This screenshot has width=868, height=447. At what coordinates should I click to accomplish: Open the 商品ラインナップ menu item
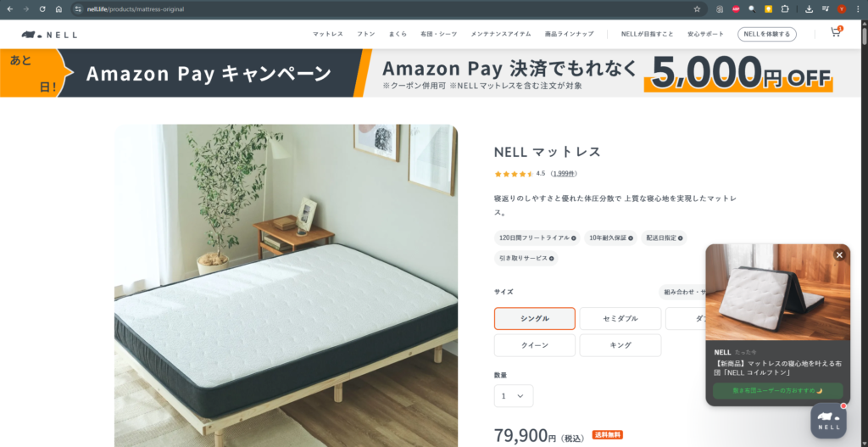pos(569,34)
